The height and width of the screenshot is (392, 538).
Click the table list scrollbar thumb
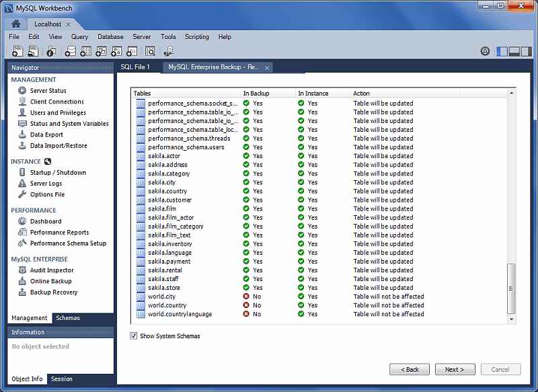click(511, 288)
